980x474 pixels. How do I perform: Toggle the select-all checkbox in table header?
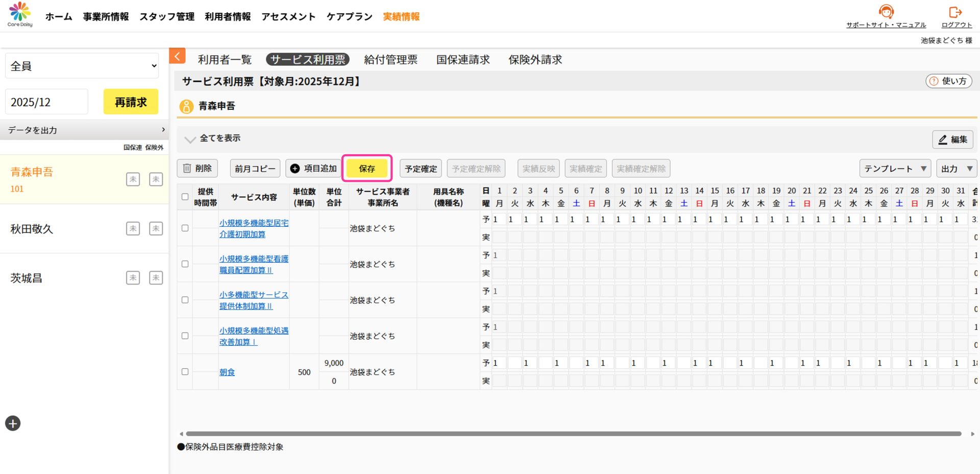click(185, 197)
